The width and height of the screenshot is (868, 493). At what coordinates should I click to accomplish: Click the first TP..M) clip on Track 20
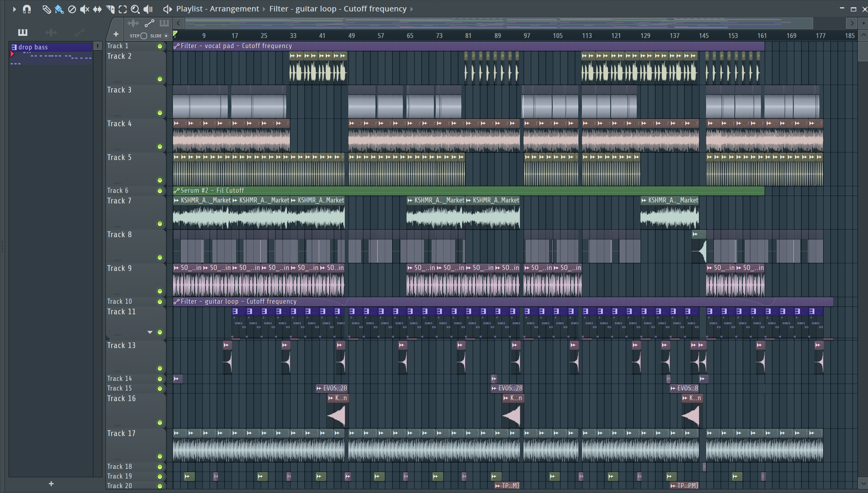pos(507,485)
